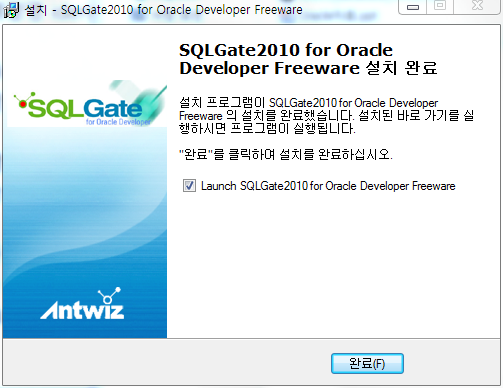Viewport: 503px width, 388px height.
Task: Click the paragraph starting with '설치 프로그램이 SQLGate2010'
Action: click(x=326, y=116)
